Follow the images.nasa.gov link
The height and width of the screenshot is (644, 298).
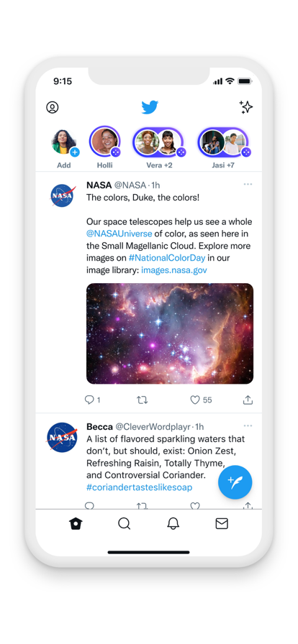pyautogui.click(x=174, y=270)
